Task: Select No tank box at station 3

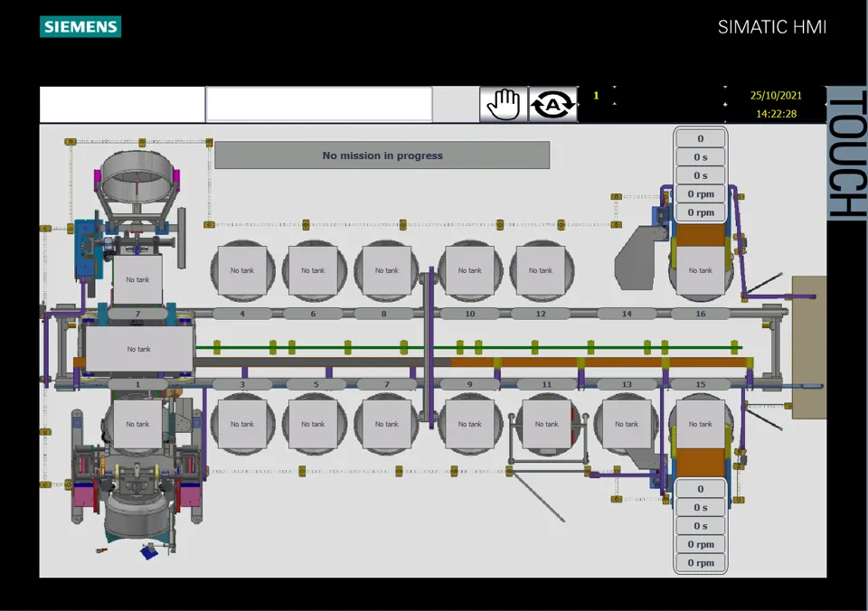Action: click(x=242, y=425)
